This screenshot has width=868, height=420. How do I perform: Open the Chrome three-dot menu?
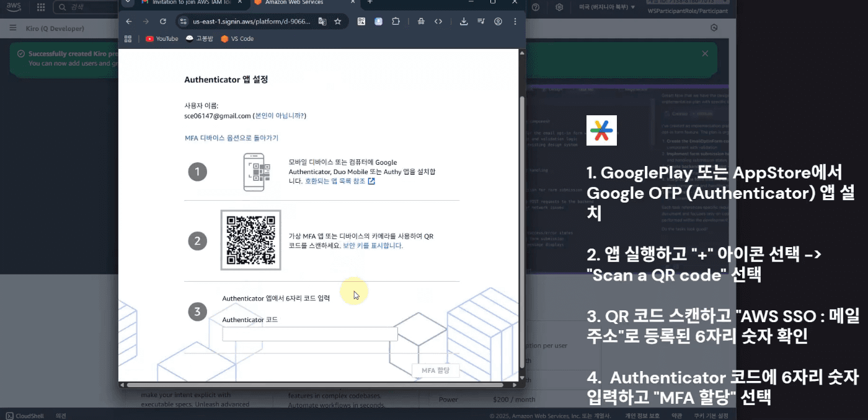click(x=515, y=21)
